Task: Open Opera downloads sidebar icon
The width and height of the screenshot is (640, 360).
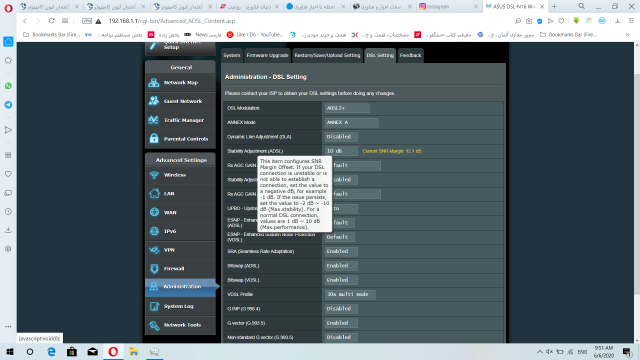Action: [8, 230]
